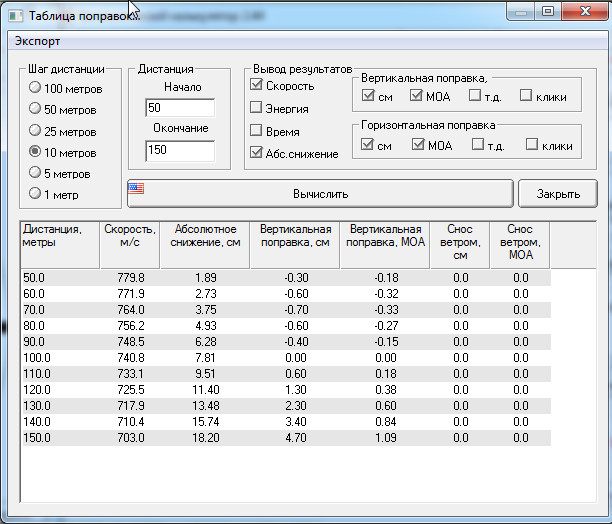Click the Окончание distance input field
This screenshot has width=612, height=524.
pos(179,151)
